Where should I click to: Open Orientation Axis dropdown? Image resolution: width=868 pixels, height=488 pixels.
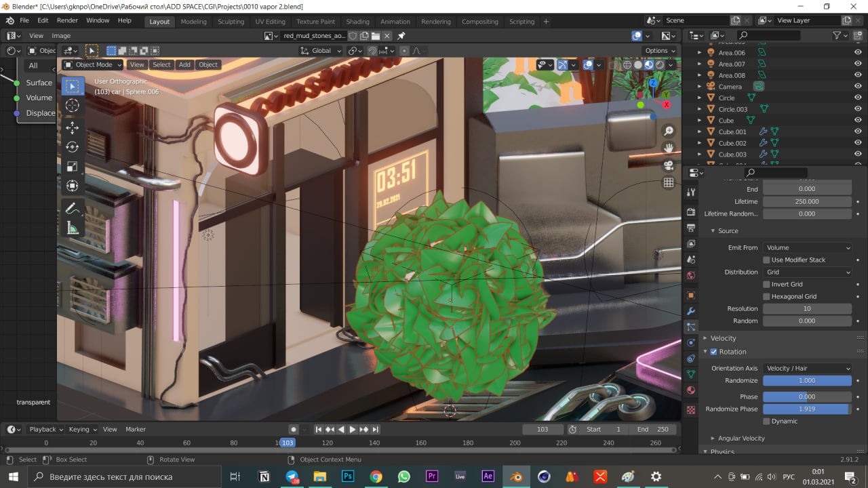[807, 368]
